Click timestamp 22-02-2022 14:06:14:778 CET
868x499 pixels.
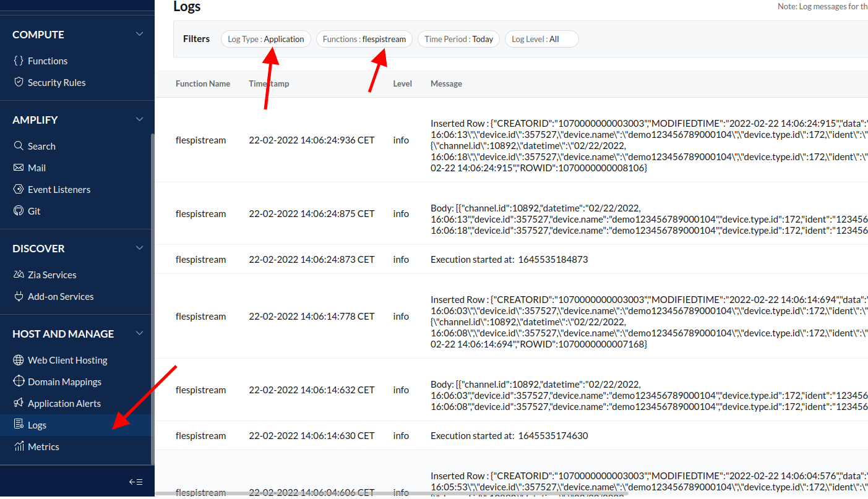[x=312, y=316]
